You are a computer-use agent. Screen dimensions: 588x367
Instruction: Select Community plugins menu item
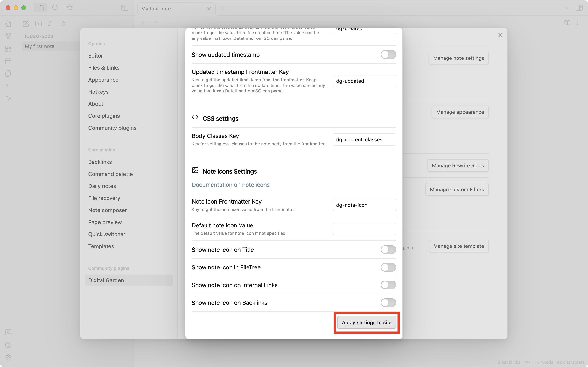[112, 128]
